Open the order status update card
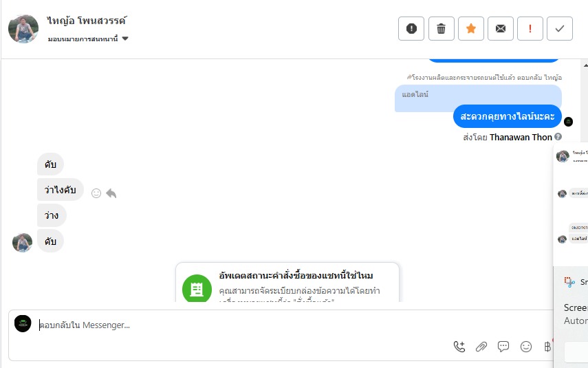The width and height of the screenshot is (588, 368). tap(287, 283)
